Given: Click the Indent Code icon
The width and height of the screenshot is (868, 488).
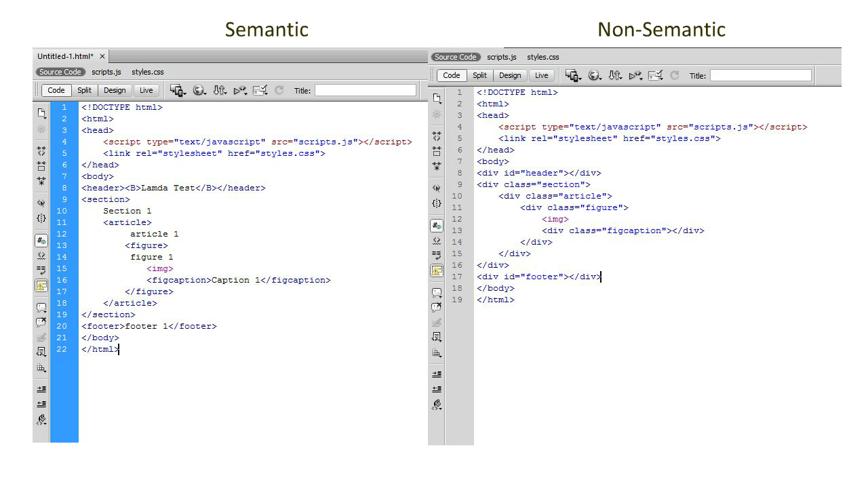Looking at the screenshot, I should point(41,388).
